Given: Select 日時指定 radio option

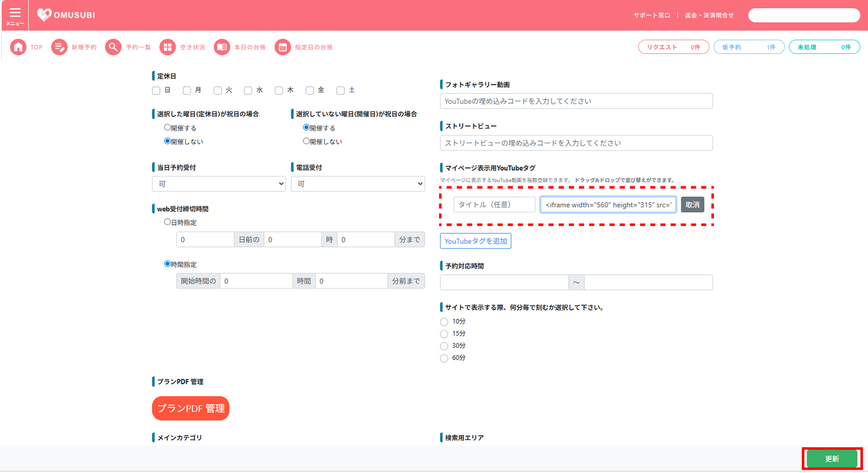Looking at the screenshot, I should [167, 222].
